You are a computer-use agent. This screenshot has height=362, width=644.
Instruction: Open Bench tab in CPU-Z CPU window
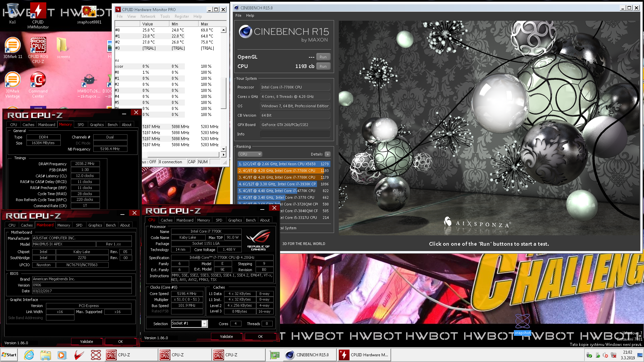coord(251,220)
